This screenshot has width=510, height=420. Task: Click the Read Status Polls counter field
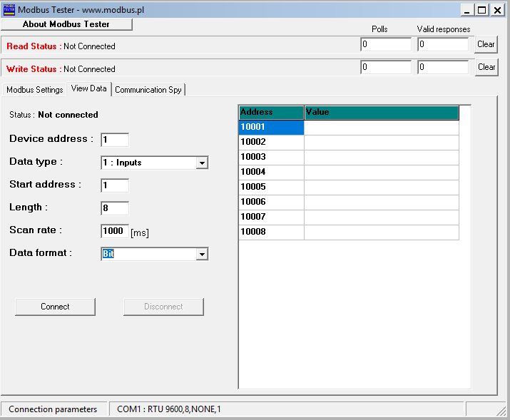pos(386,44)
